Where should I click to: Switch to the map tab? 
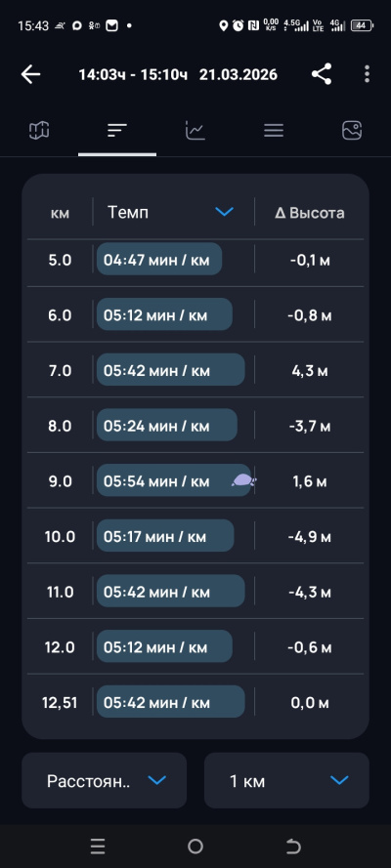(39, 131)
